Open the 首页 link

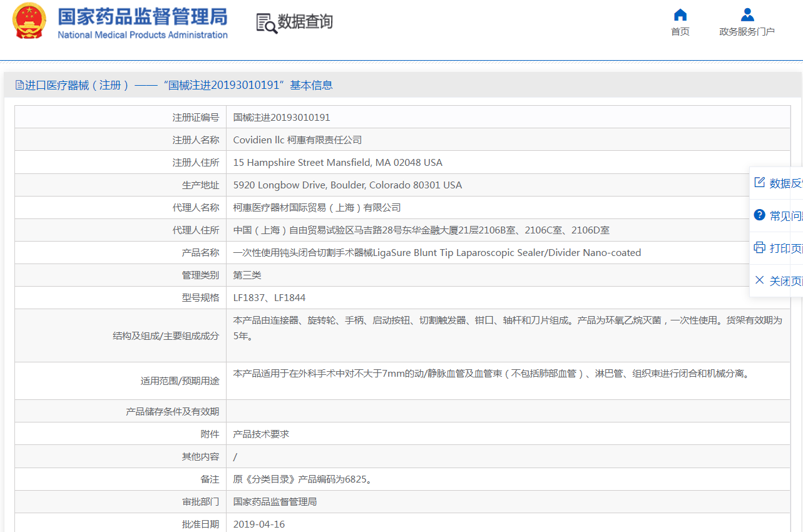click(x=680, y=32)
